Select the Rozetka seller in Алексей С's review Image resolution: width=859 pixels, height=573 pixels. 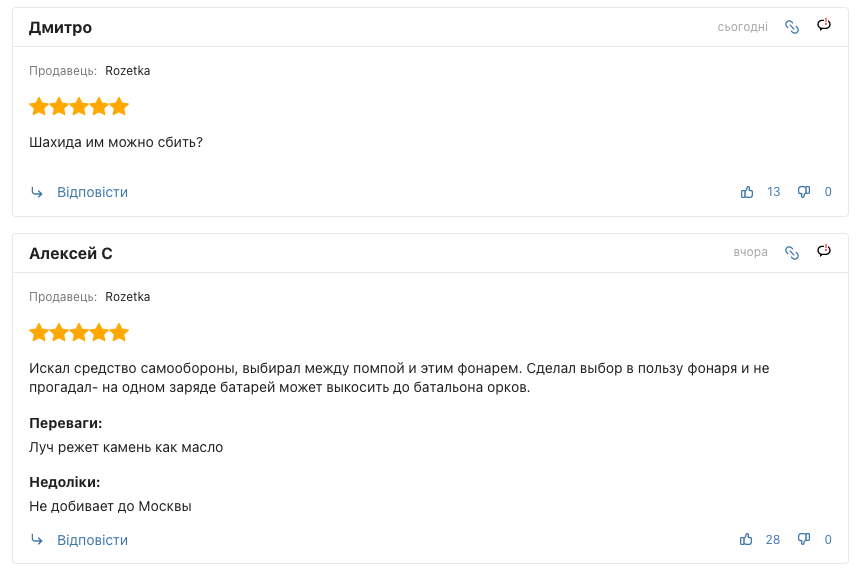(x=128, y=296)
